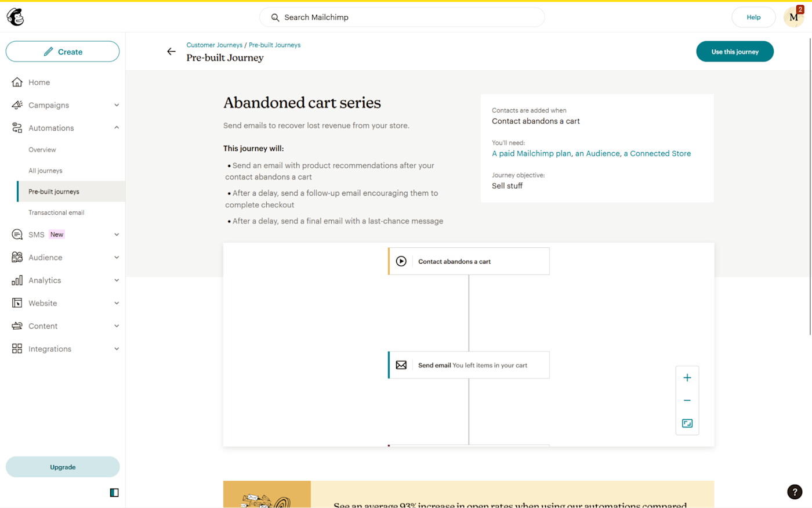Click the pencil icon in Create

(48, 52)
